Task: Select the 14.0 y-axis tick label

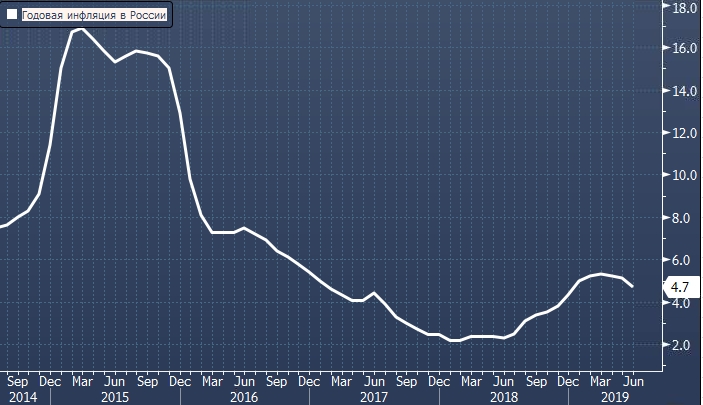Action: 684,91
